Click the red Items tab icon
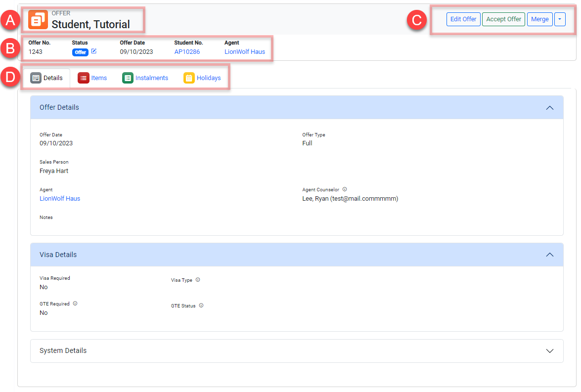Screen dimensions: 581x392 point(84,78)
